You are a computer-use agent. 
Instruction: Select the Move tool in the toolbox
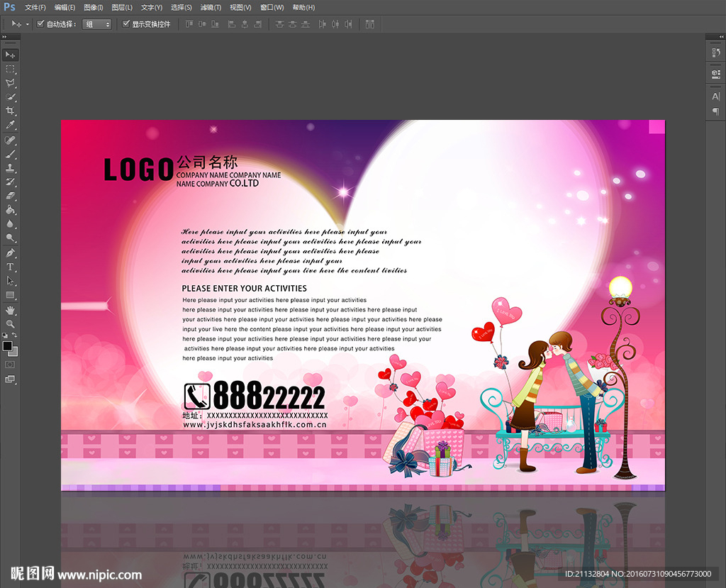[10, 55]
